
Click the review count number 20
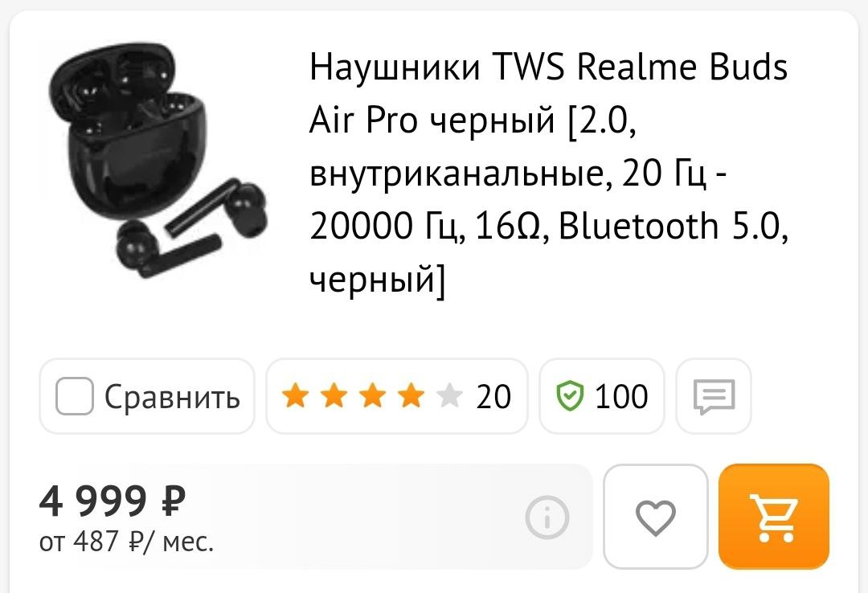[493, 396]
